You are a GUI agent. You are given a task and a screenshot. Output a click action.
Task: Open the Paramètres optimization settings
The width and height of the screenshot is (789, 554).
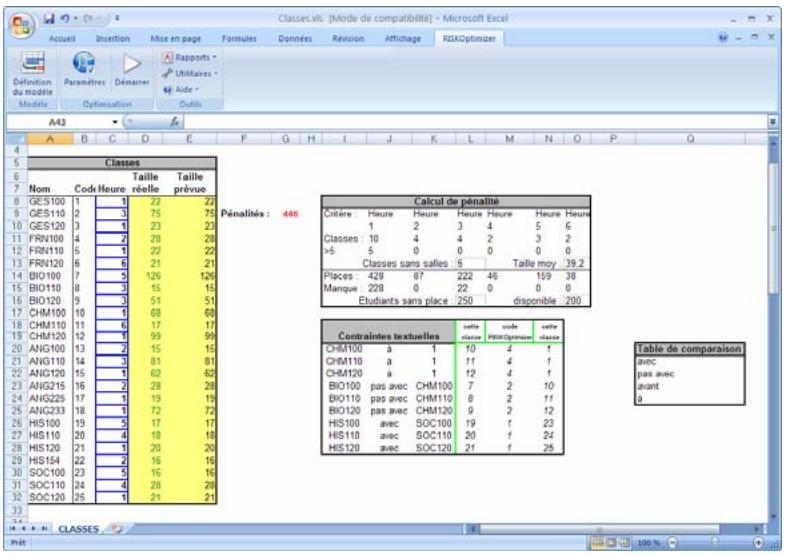pyautogui.click(x=85, y=69)
